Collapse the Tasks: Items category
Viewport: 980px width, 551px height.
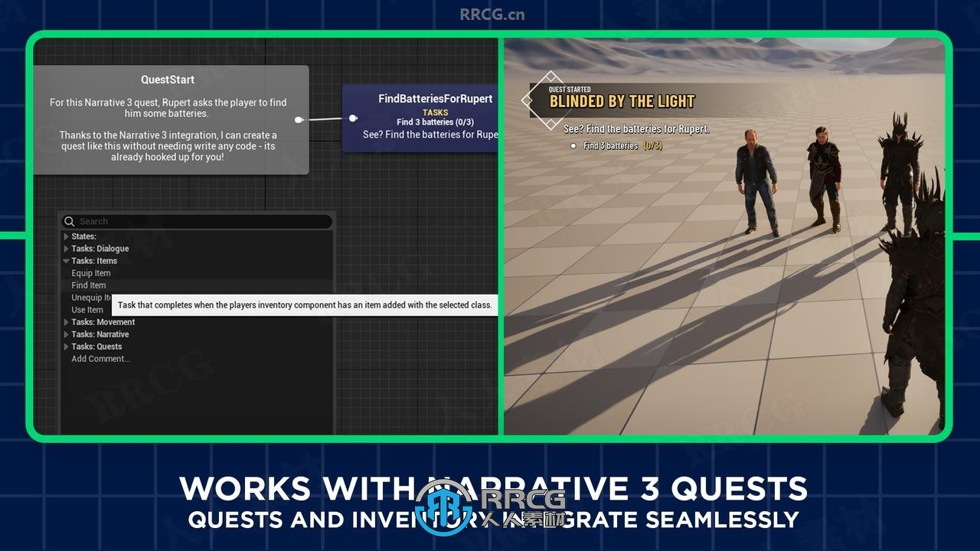tap(67, 261)
